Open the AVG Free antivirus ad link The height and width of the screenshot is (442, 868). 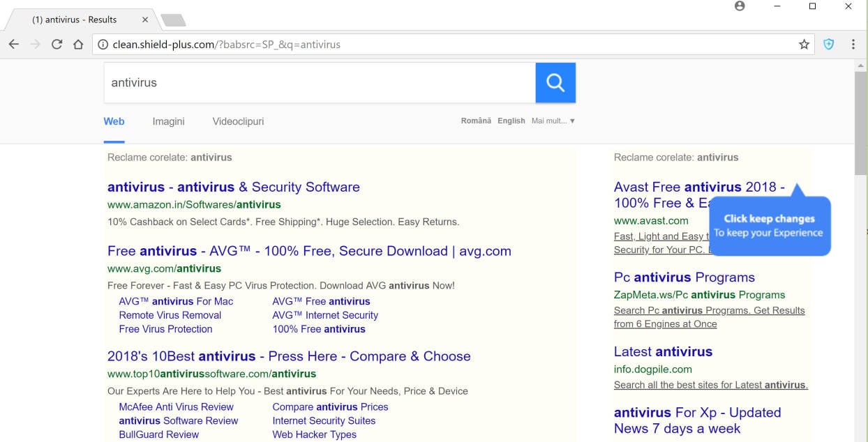tap(309, 251)
